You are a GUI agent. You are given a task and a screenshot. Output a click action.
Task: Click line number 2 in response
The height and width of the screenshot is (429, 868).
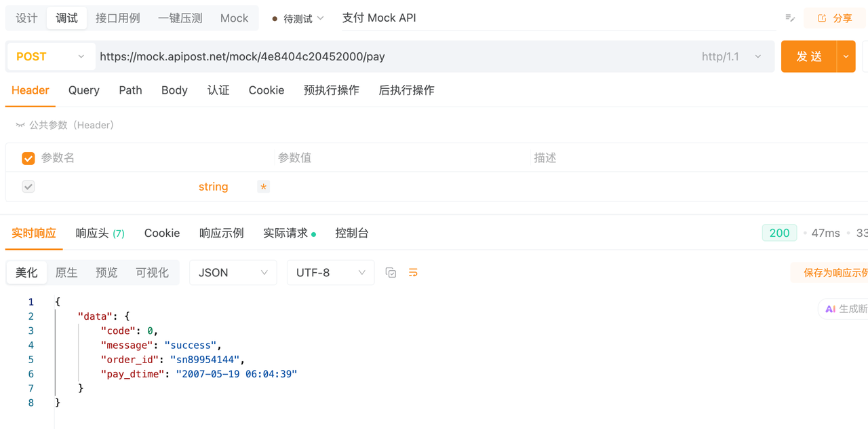[31, 316]
